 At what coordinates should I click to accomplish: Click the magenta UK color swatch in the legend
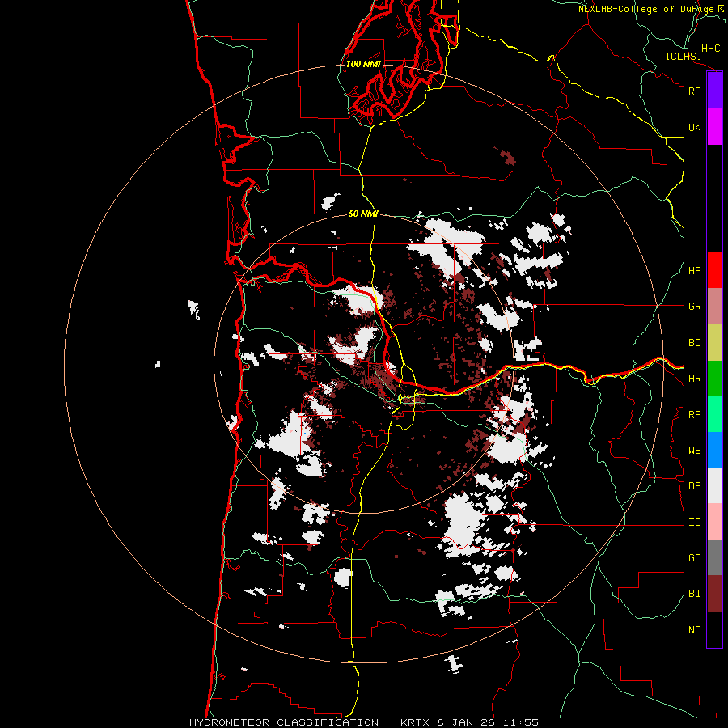pyautogui.click(x=714, y=127)
